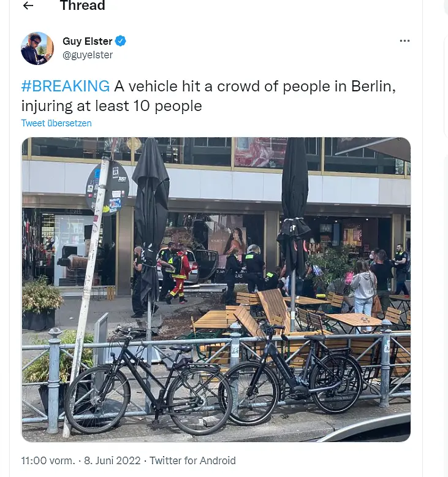
Task: Click the text 'A vehicle hit a crowd'
Action: (x=192, y=86)
